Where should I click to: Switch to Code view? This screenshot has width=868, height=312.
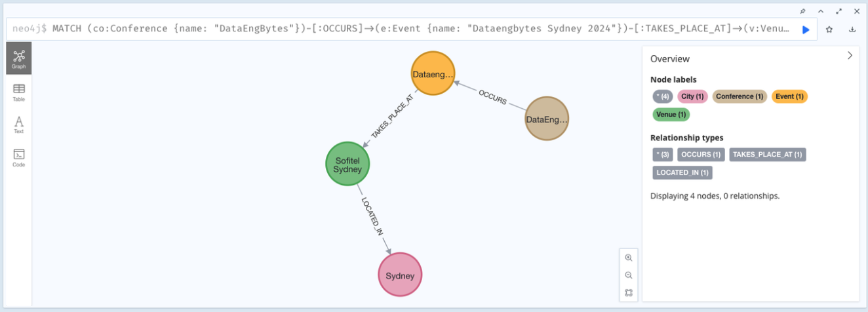click(x=19, y=157)
